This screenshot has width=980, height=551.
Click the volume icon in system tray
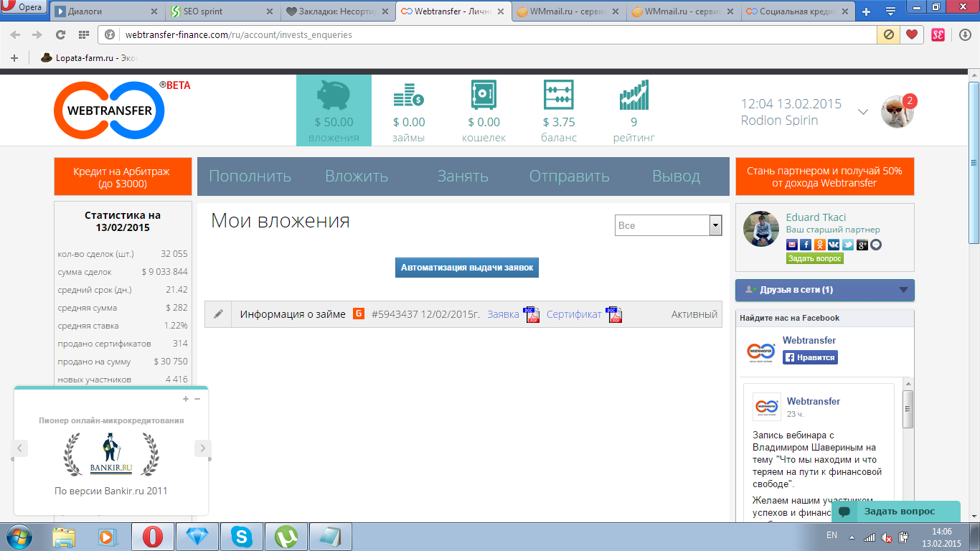pos(887,537)
